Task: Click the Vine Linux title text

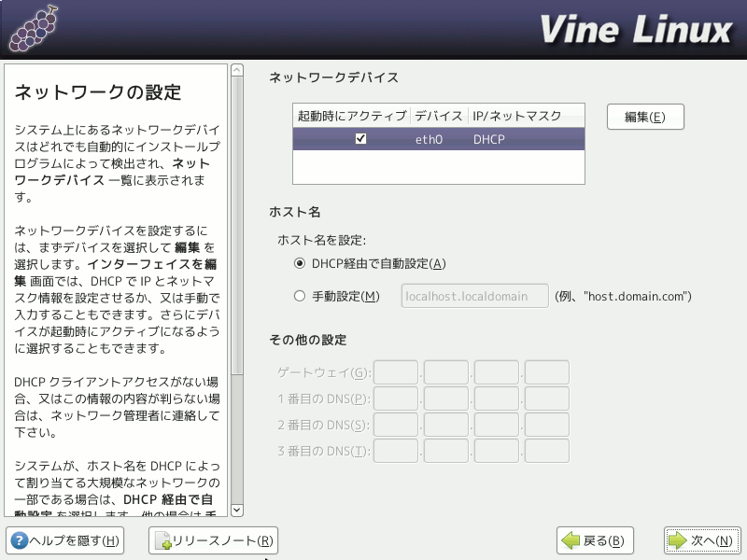Action: [x=636, y=30]
